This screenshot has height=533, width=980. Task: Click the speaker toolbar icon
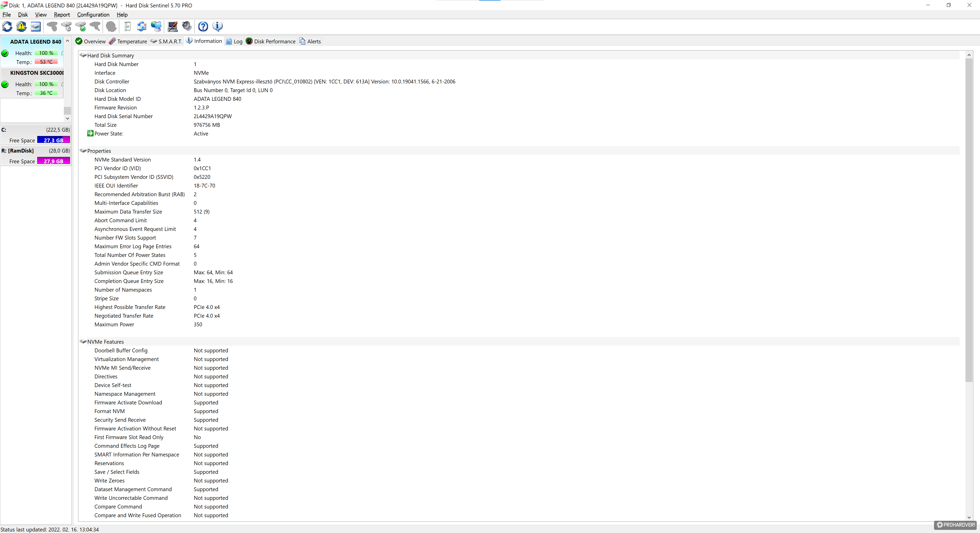click(187, 26)
